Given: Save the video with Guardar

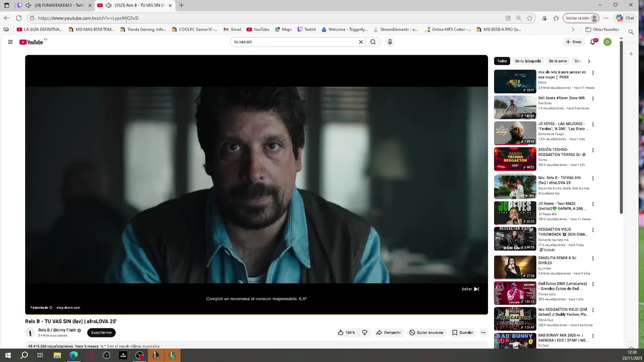Looking at the screenshot, I should click(462, 332).
